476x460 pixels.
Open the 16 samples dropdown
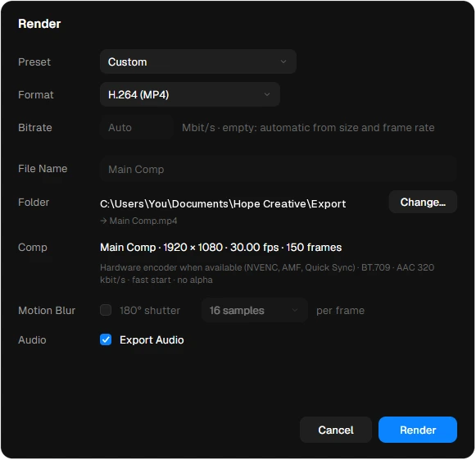click(255, 310)
